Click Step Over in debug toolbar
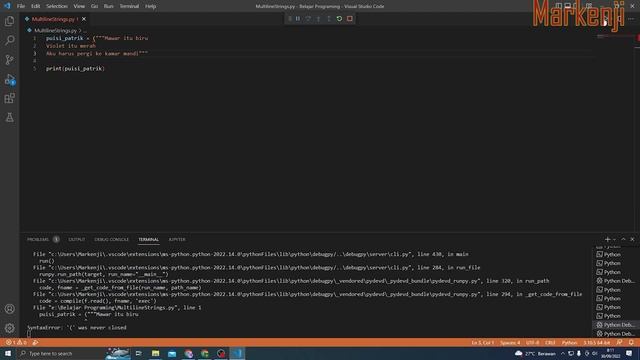The height and width of the screenshot is (360, 640). 308,19
